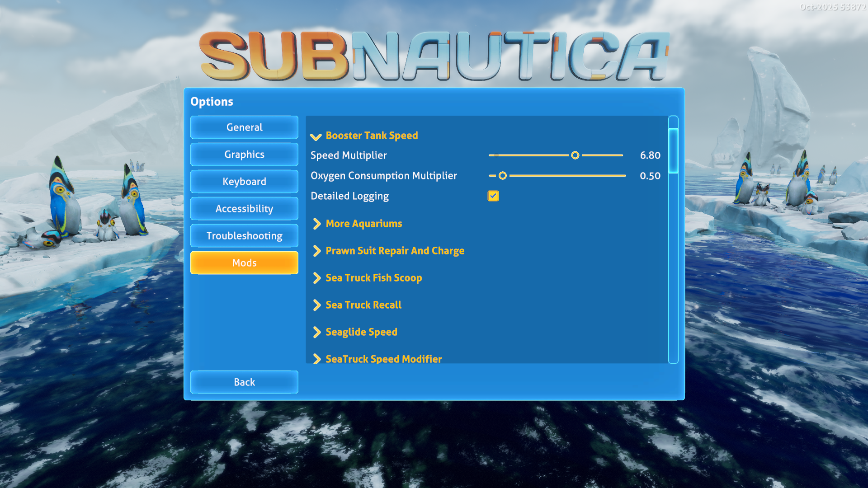The height and width of the screenshot is (488, 868).
Task: Click the SeaTruck Speed Modifier title
Action: point(384,359)
